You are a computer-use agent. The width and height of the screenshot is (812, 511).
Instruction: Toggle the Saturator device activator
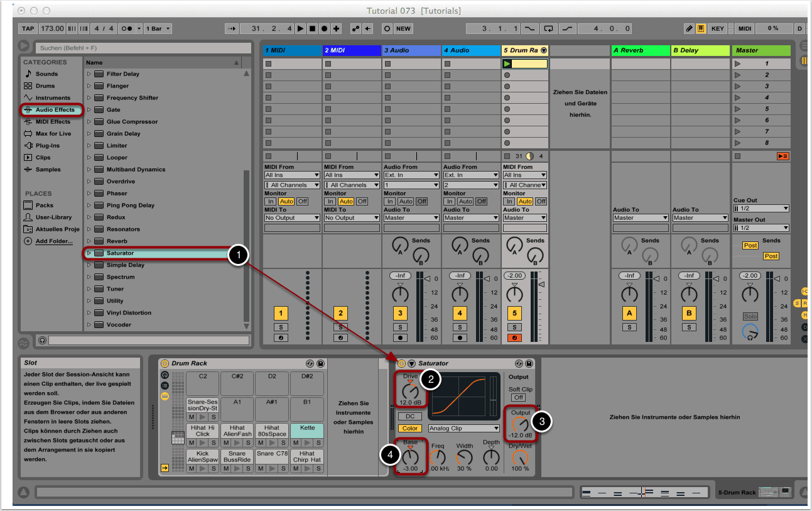click(401, 363)
